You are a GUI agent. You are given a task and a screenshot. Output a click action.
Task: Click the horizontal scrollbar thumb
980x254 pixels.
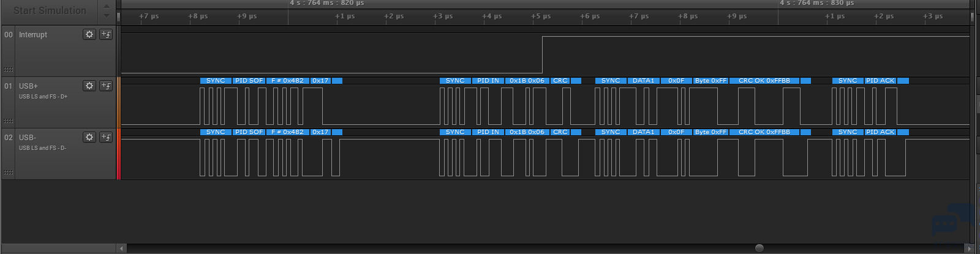(x=759, y=248)
